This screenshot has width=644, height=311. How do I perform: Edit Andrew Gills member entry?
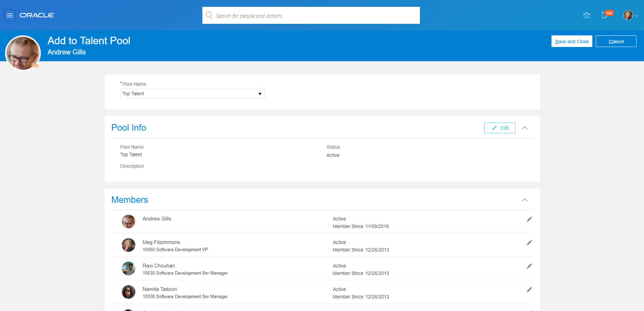click(529, 219)
